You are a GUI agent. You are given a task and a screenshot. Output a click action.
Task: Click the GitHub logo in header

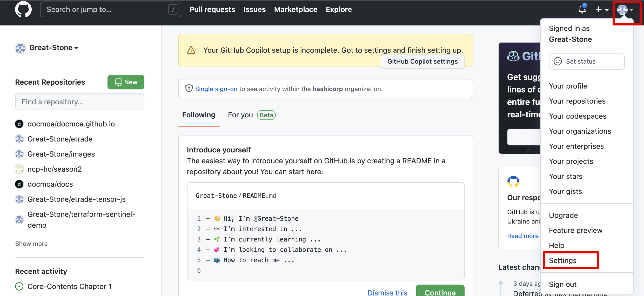[23, 10]
